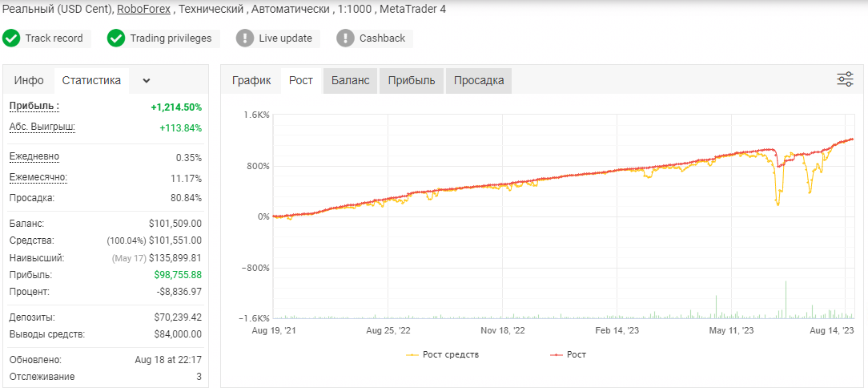The width and height of the screenshot is (868, 388).
Task: Click the (May 17) date note
Action: tap(128, 258)
